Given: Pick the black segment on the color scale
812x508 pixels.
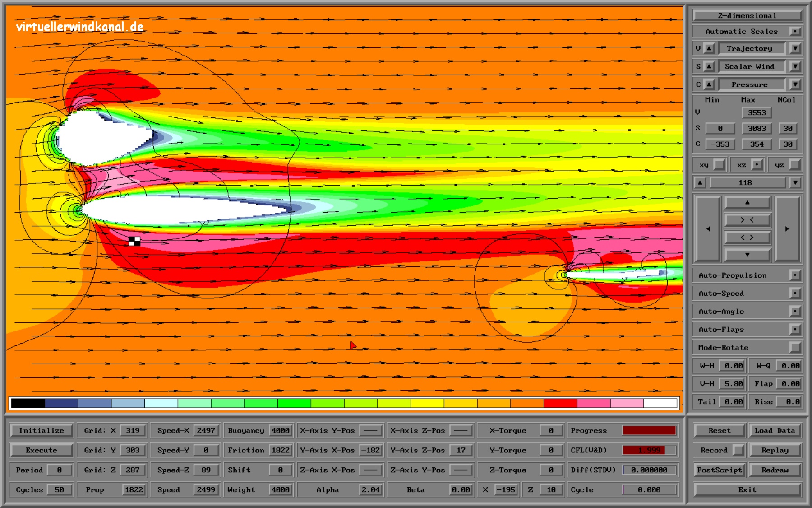Looking at the screenshot, I should [28, 403].
